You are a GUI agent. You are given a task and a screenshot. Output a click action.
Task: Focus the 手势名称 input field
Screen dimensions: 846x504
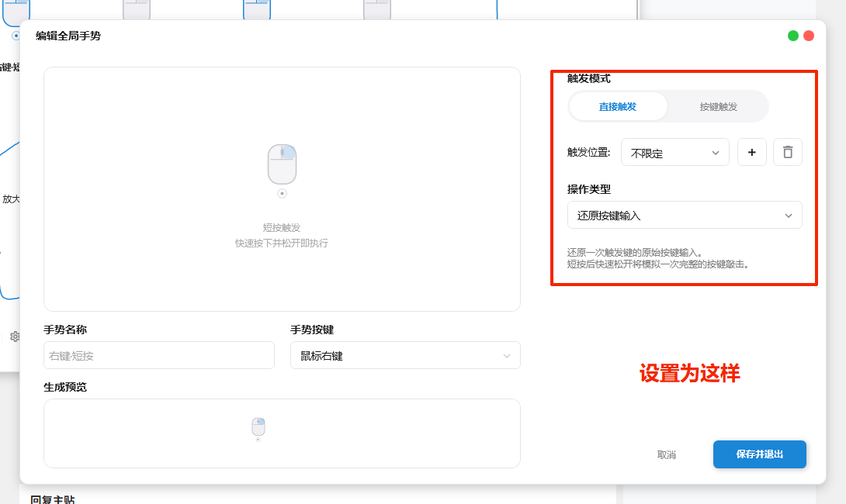159,355
